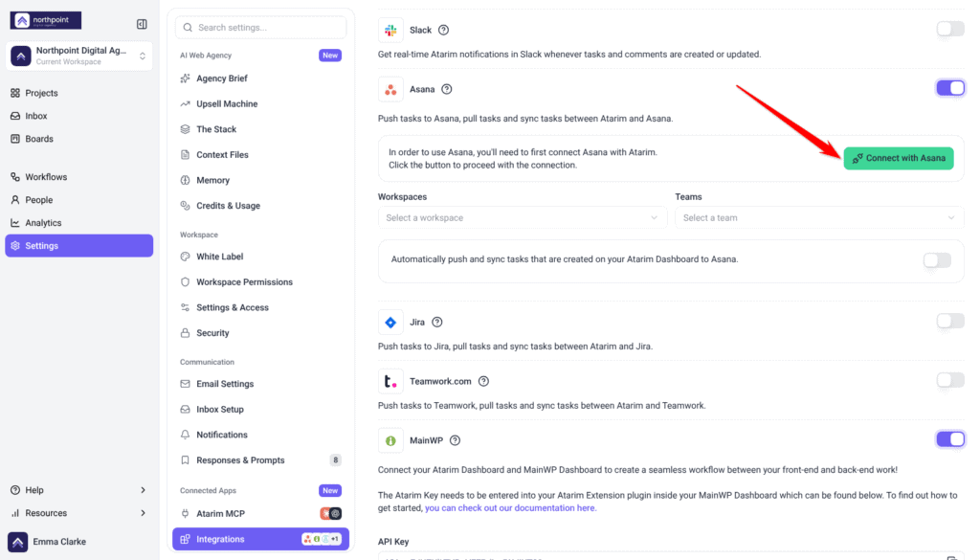Focus the Search settings field
Image resolution: width=980 pixels, height=560 pixels.
click(x=260, y=28)
